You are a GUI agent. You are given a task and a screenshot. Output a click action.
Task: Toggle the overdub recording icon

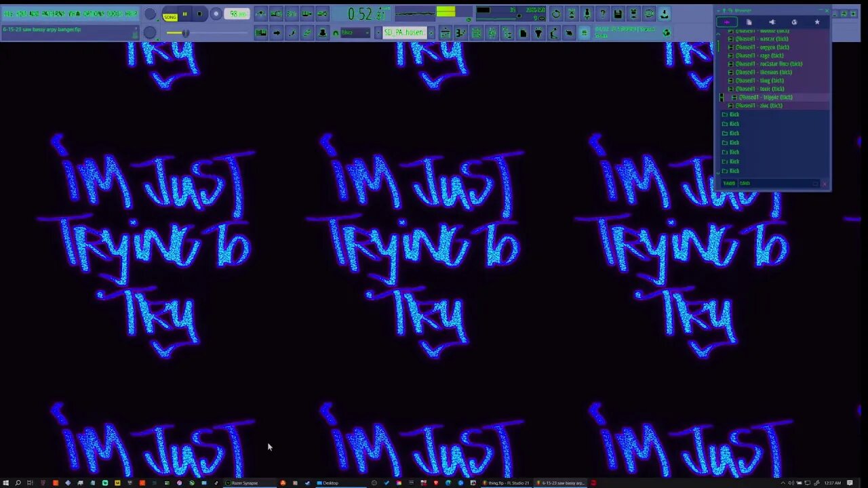click(307, 14)
